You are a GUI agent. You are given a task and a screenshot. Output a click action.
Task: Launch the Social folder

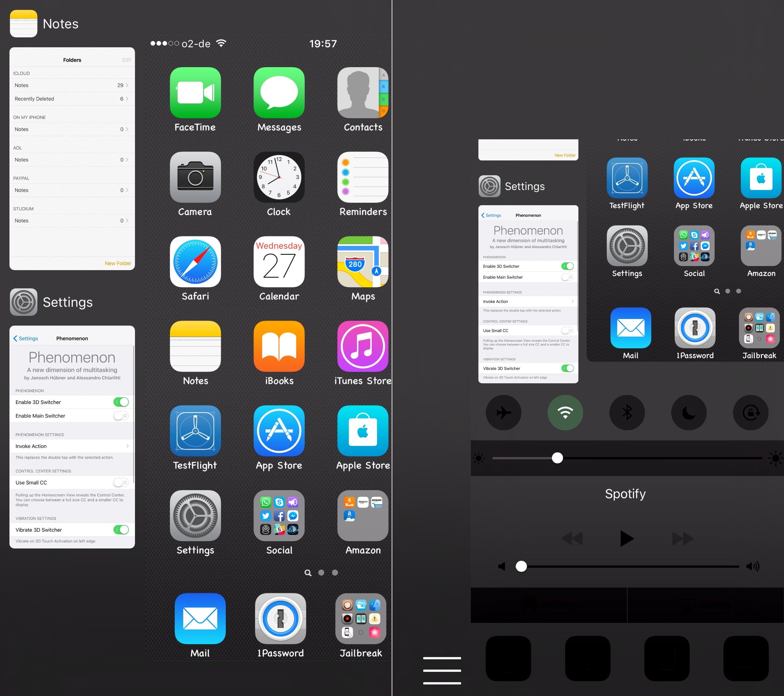[x=278, y=517]
